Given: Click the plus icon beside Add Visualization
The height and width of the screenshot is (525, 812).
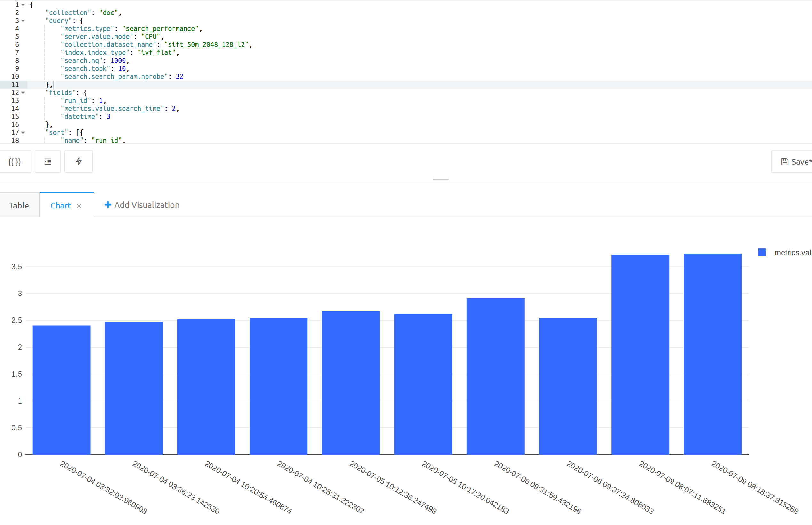Looking at the screenshot, I should point(108,205).
